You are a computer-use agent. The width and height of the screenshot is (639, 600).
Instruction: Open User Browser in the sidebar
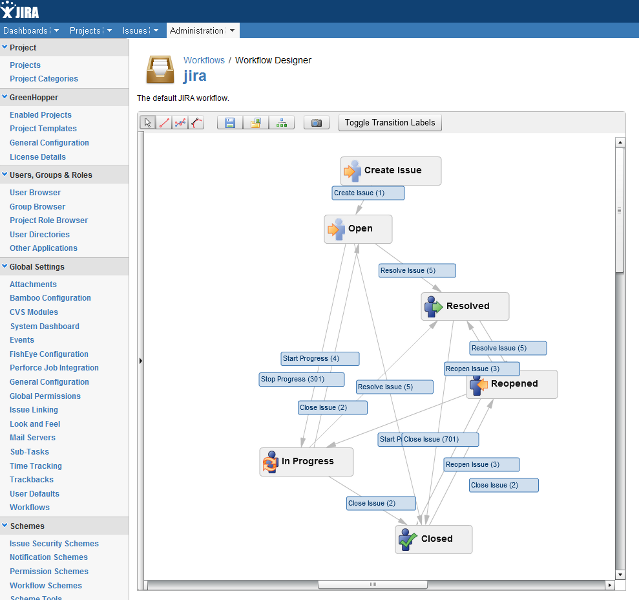click(35, 192)
